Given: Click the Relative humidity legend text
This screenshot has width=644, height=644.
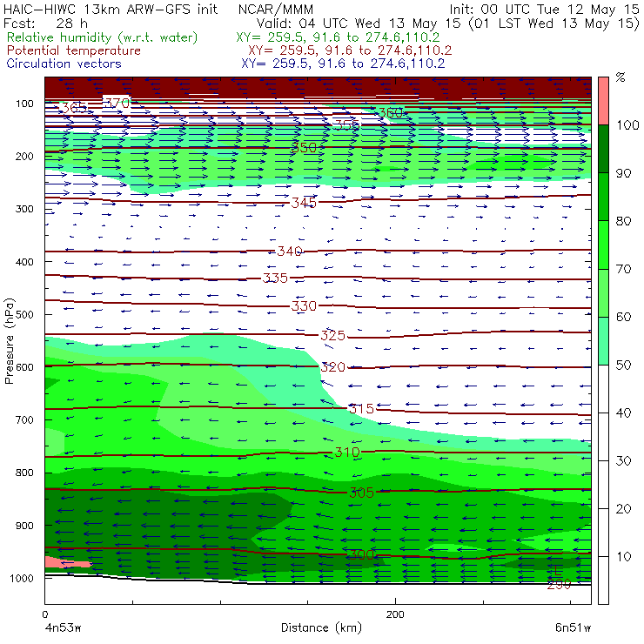Looking at the screenshot, I should tap(102, 37).
